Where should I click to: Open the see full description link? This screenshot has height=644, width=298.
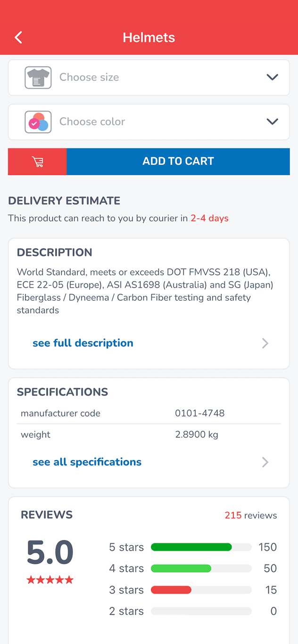pos(83,343)
